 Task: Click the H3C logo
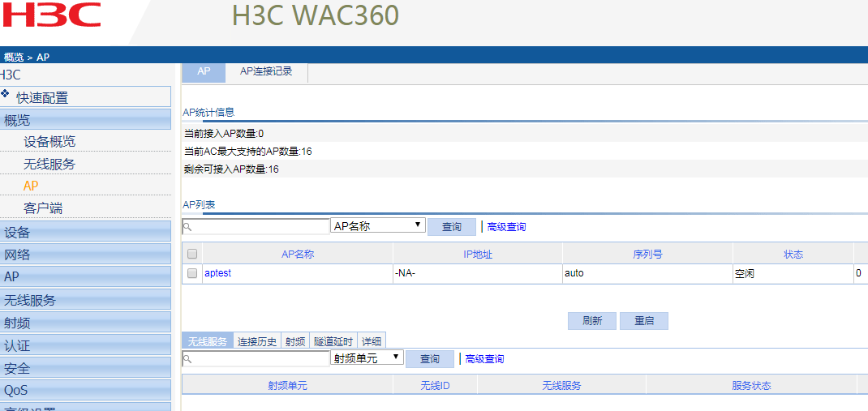point(51,15)
